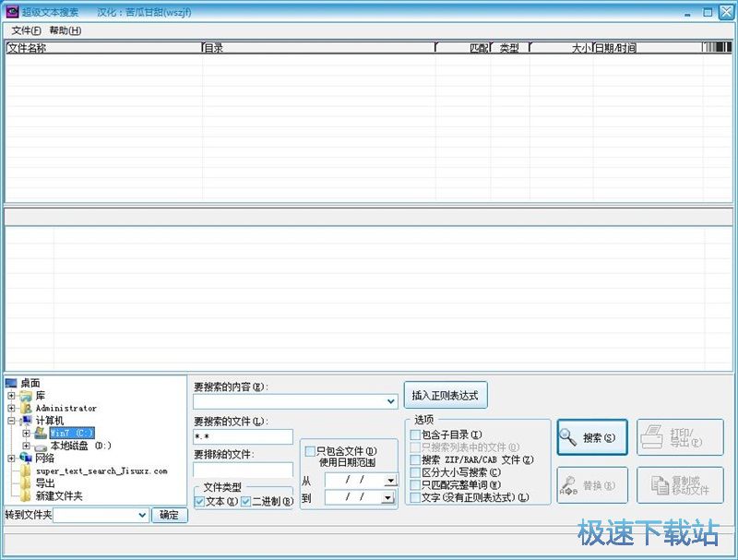
Task: Expand the 本地磁盘 (D:) node
Action: click(x=27, y=446)
